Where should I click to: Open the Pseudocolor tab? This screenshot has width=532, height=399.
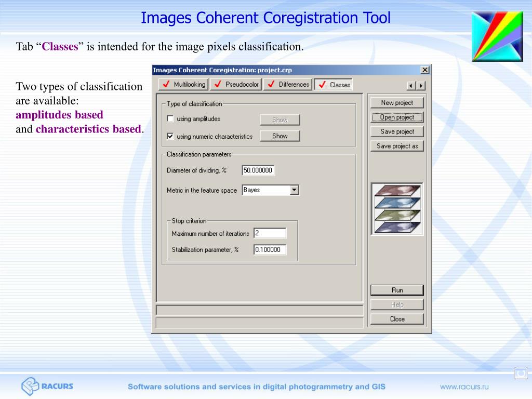tap(236, 85)
